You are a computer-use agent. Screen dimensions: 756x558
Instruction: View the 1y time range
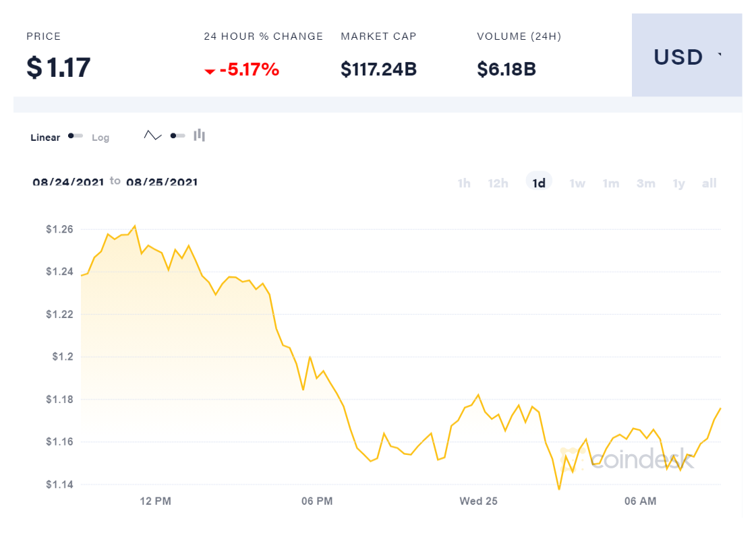coord(678,183)
